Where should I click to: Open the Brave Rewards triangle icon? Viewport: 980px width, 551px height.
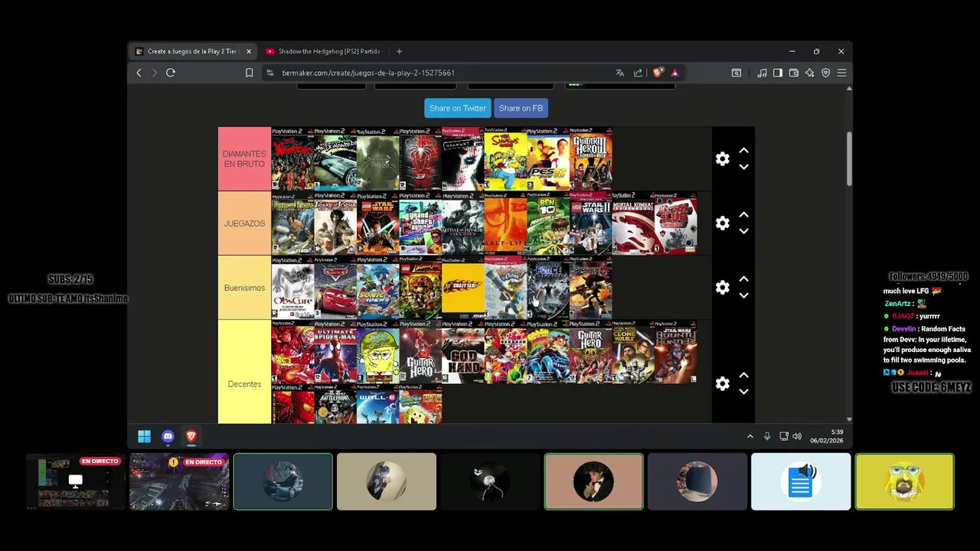(x=675, y=73)
